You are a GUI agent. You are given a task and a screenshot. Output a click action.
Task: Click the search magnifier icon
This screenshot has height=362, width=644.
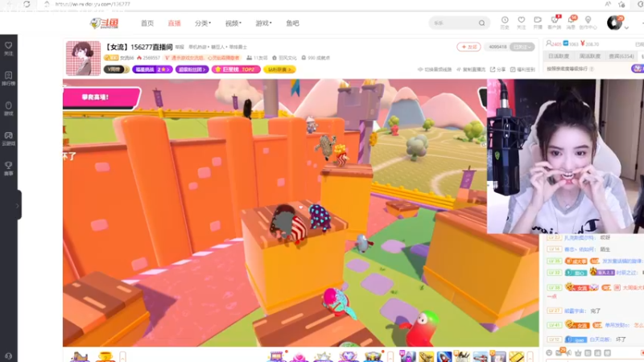point(481,23)
